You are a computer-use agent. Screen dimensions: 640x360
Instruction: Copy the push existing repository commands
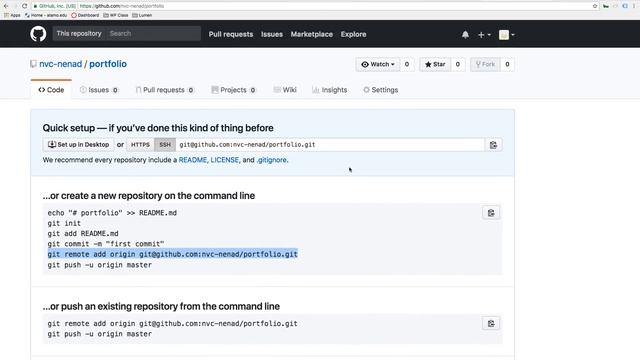[491, 324]
